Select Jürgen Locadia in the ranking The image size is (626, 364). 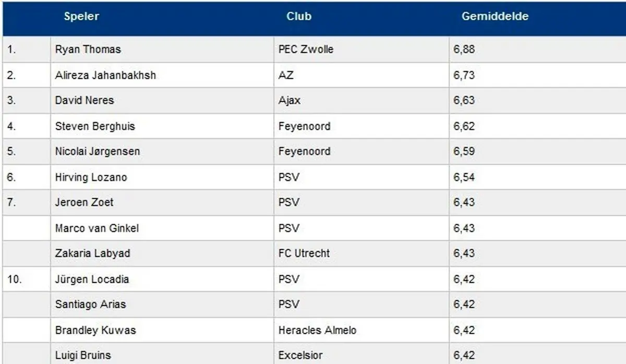pos(92,279)
